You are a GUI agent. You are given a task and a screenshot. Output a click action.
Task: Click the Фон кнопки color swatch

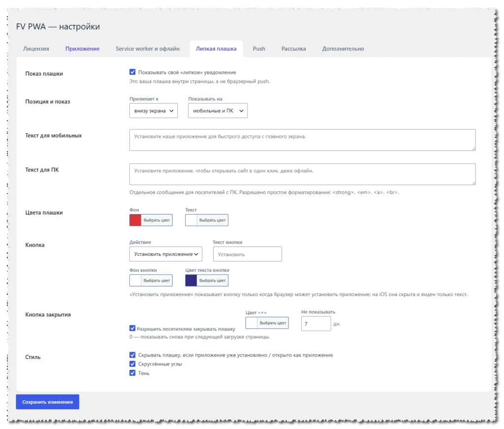[x=135, y=280]
